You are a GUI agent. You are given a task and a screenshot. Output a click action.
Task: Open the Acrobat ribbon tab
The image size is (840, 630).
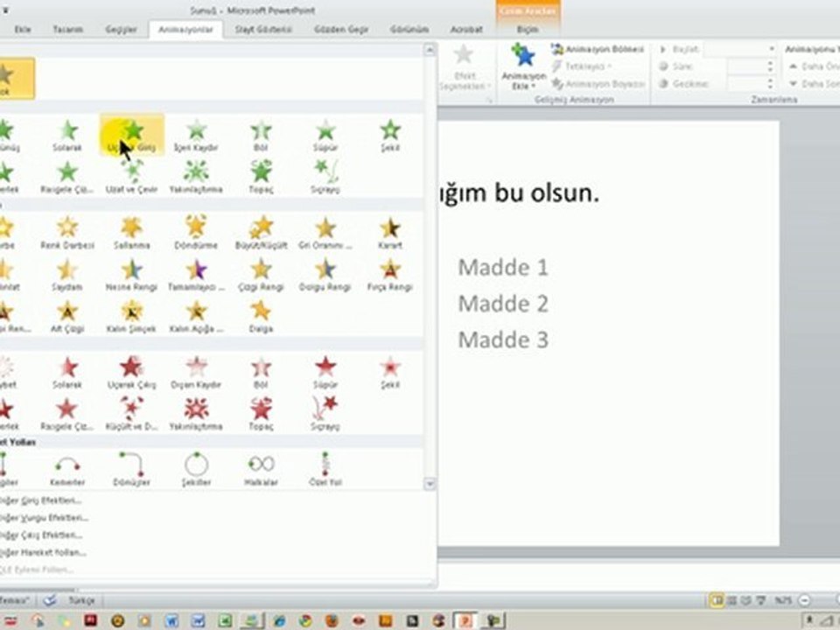(x=466, y=30)
